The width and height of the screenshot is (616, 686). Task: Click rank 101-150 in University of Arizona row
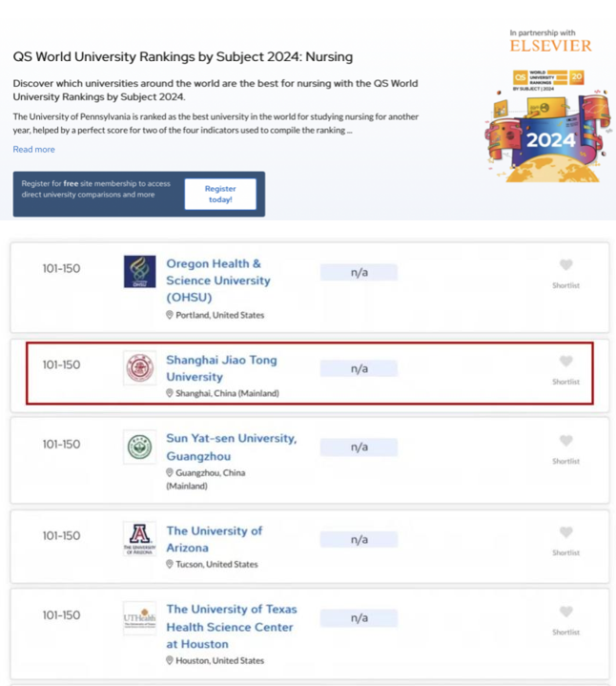click(61, 536)
